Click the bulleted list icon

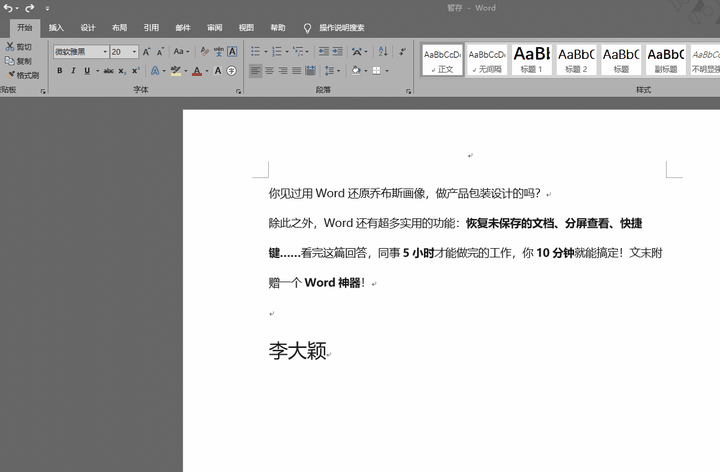(x=255, y=51)
